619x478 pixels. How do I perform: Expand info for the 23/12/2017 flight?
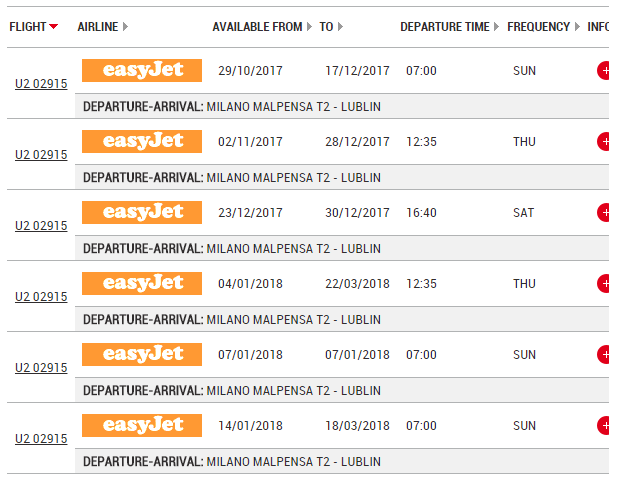coord(604,213)
